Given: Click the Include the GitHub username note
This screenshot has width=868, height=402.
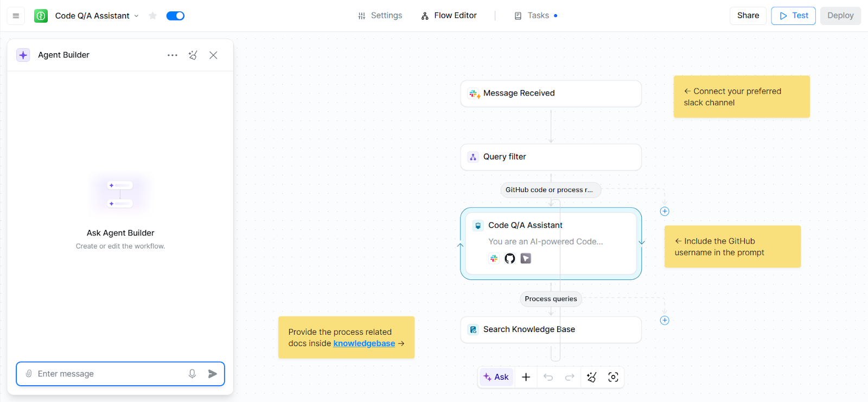Looking at the screenshot, I should (x=732, y=246).
